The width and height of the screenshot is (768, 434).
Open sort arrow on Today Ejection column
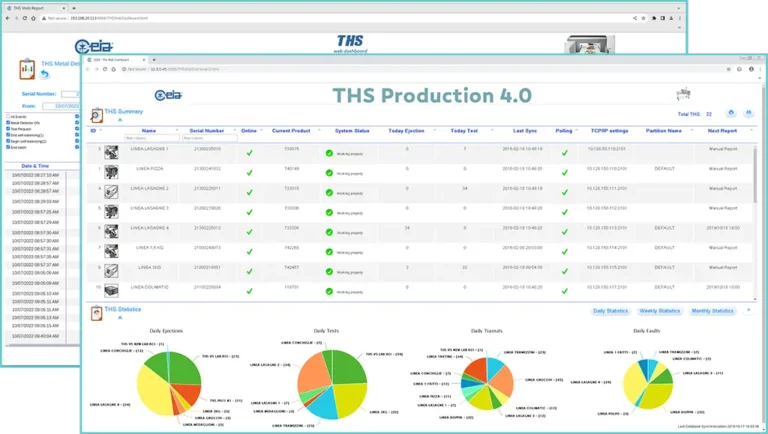pyautogui.click(x=434, y=130)
